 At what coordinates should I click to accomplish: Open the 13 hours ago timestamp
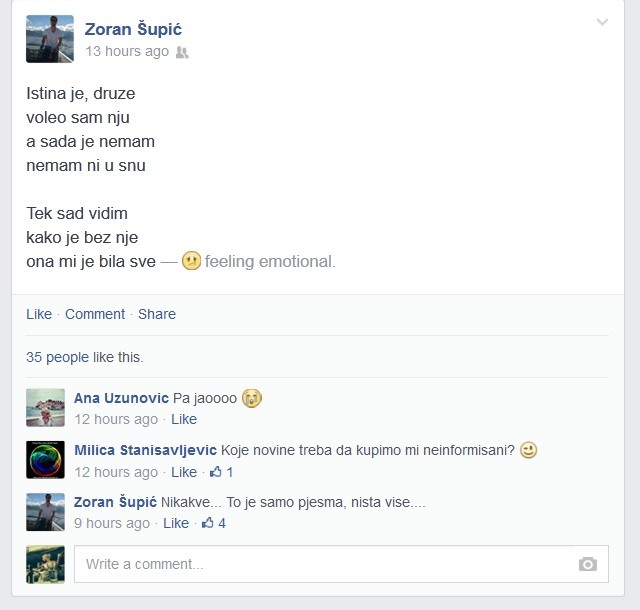(127, 51)
